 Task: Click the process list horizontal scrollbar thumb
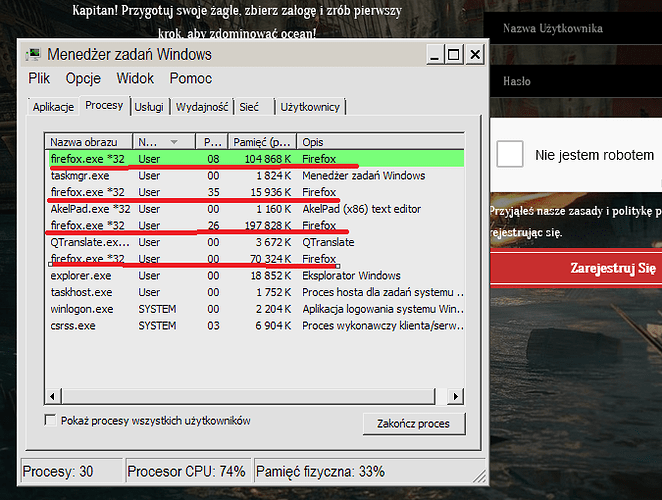click(x=248, y=396)
